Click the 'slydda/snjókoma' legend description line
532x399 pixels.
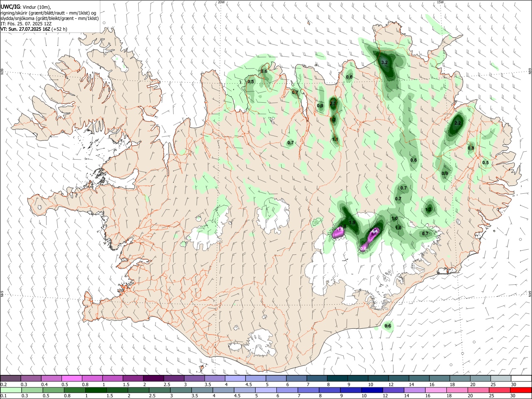(x=49, y=18)
